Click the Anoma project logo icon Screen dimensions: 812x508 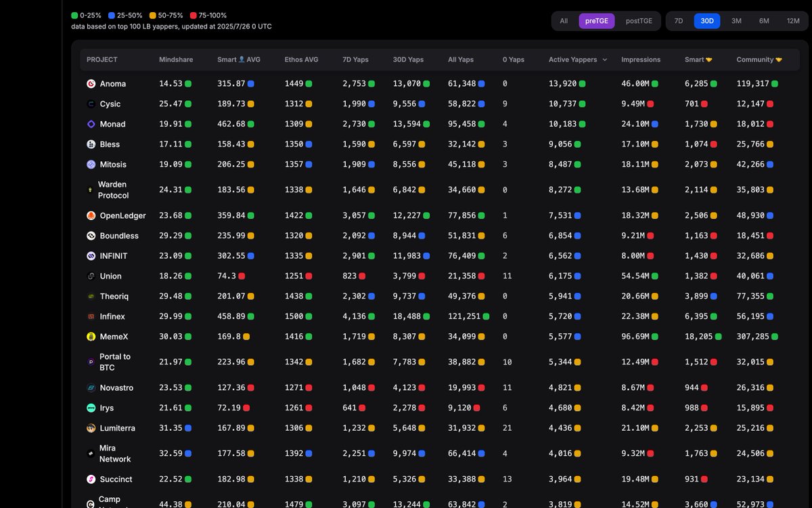[91, 84]
